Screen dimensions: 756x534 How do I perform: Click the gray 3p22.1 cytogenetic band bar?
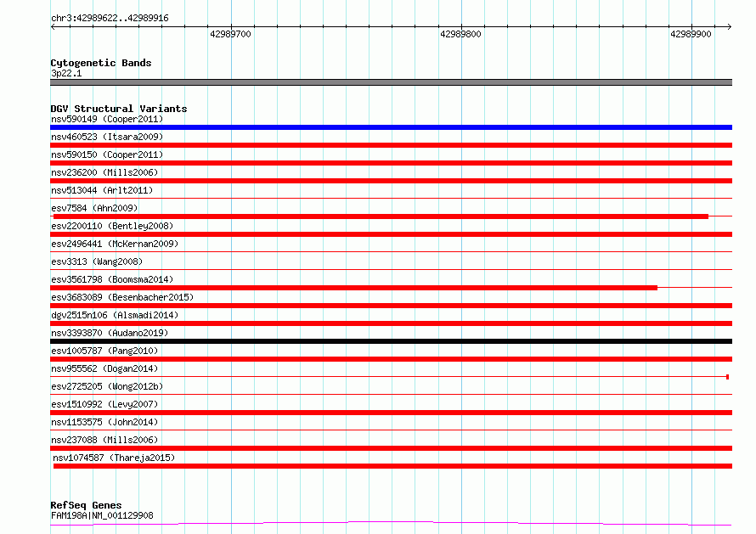[x=391, y=82]
